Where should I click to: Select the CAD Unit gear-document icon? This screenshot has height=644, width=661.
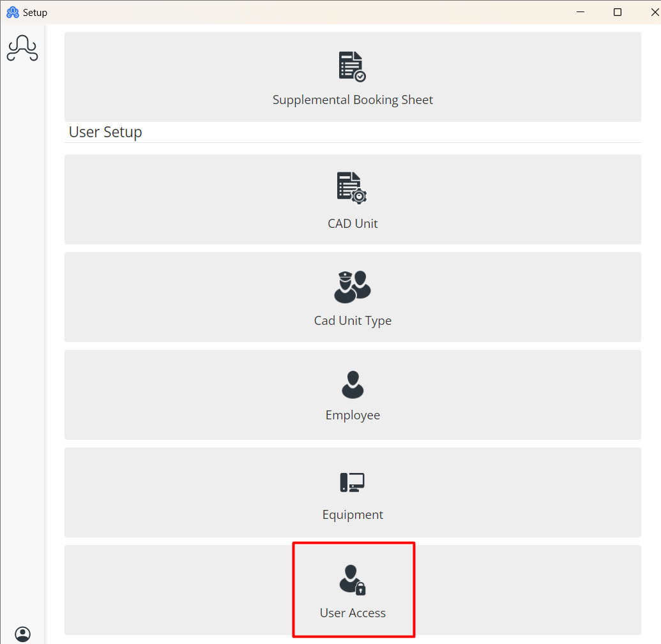[x=353, y=188]
